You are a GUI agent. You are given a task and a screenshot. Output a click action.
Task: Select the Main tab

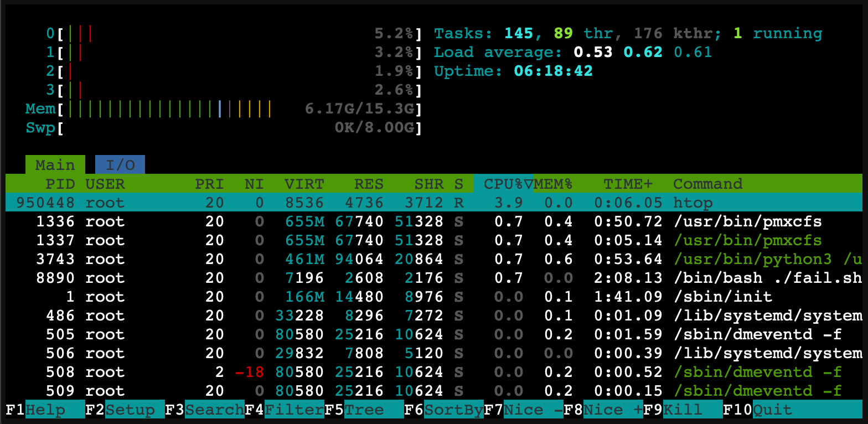55,165
